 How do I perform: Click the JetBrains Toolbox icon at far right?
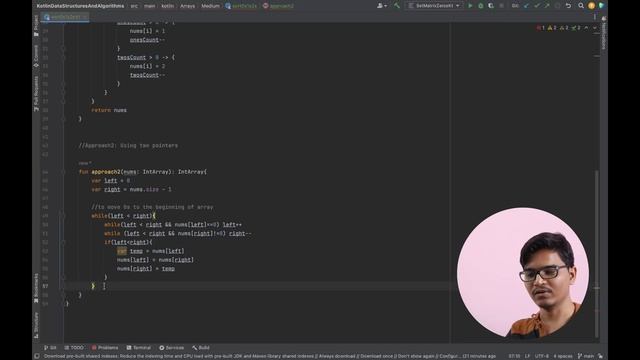point(601,6)
